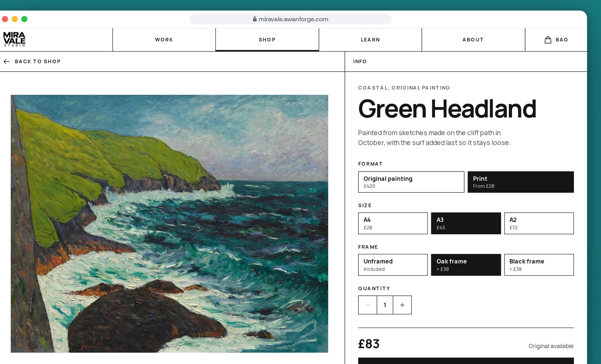Click the Mira Vale Studio logo

(14, 39)
